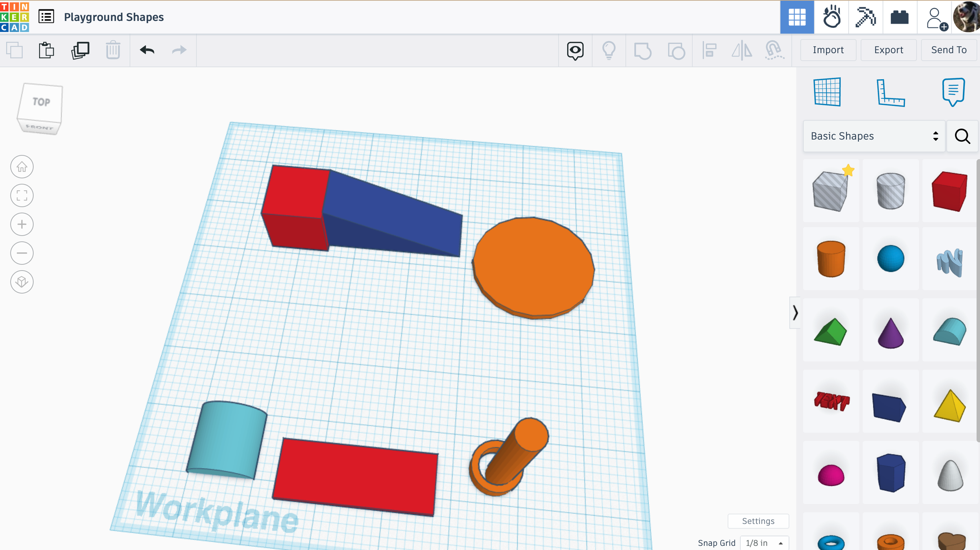The height and width of the screenshot is (550, 980).
Task: Switch to the 3D design editor tab
Action: (x=797, y=17)
